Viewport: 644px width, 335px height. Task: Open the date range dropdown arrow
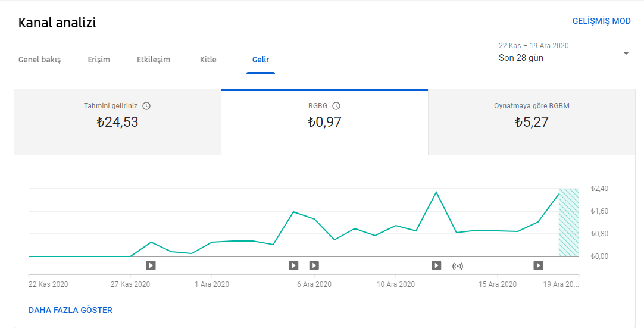(x=626, y=53)
